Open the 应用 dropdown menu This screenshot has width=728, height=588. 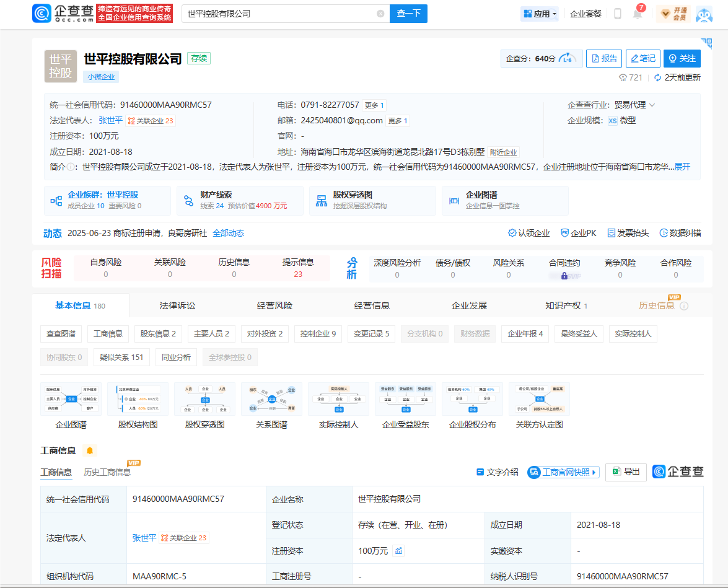point(540,14)
